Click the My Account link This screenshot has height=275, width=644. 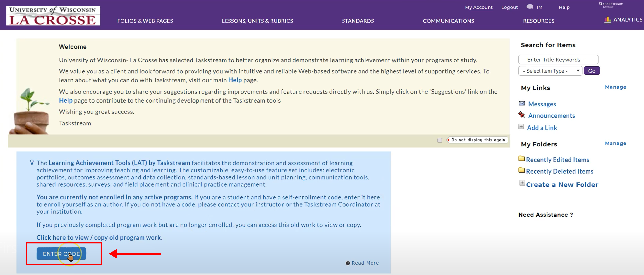click(479, 7)
